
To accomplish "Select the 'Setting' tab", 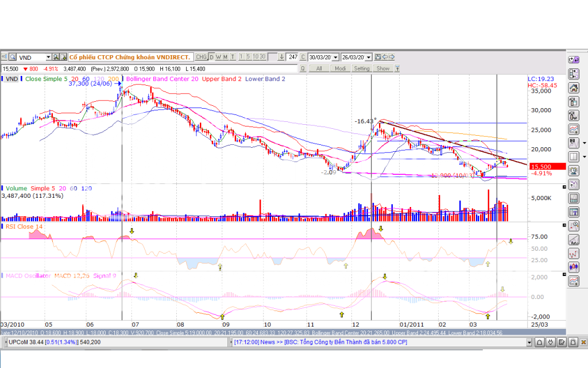I will [362, 68].
